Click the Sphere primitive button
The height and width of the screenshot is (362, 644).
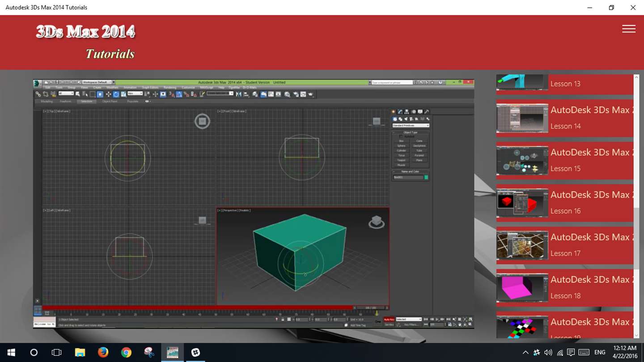[401, 146]
